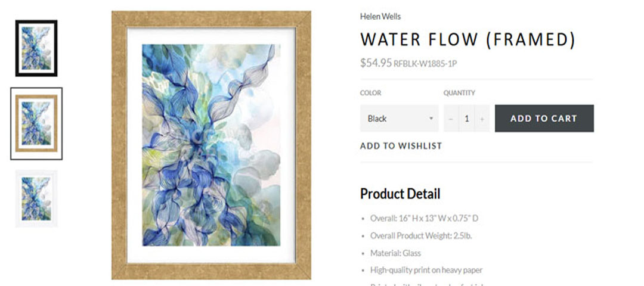
Task: Click the Product Detail heading
Action: (x=400, y=194)
